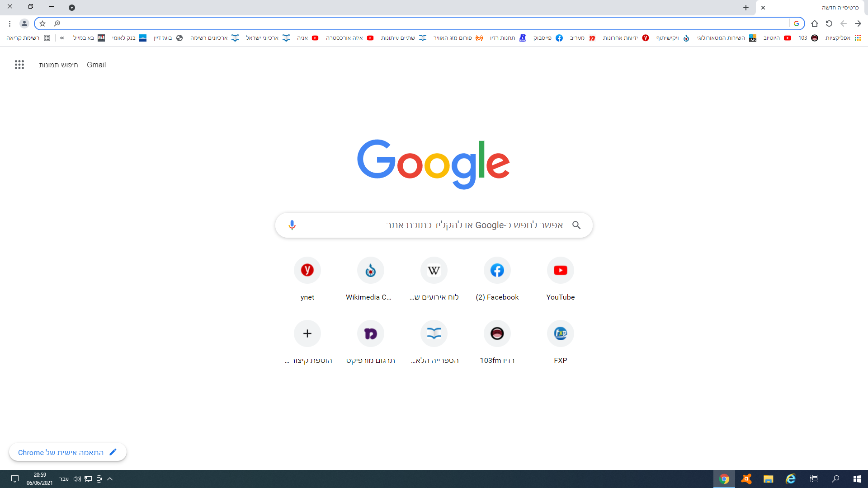The height and width of the screenshot is (488, 868).
Task: Open the YouTube shortcut tile
Action: 560,270
